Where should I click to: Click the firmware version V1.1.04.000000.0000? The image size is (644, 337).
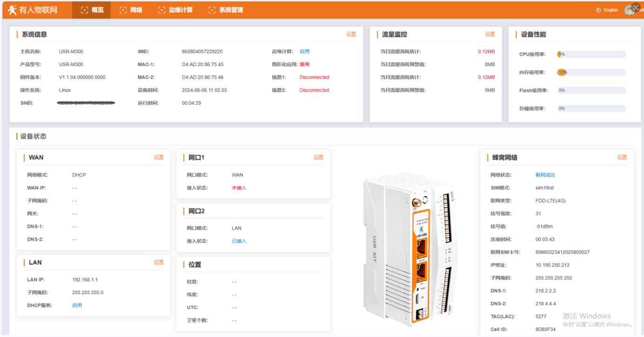coord(82,77)
